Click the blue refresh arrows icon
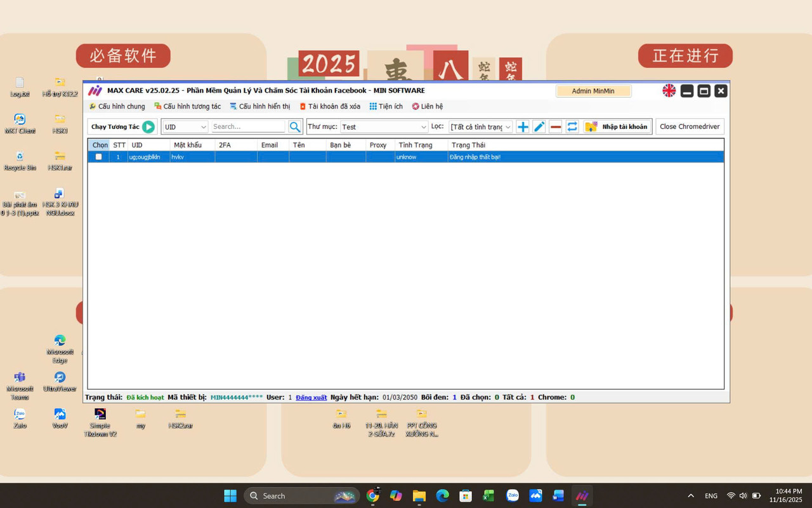The image size is (812, 508). coord(572,126)
